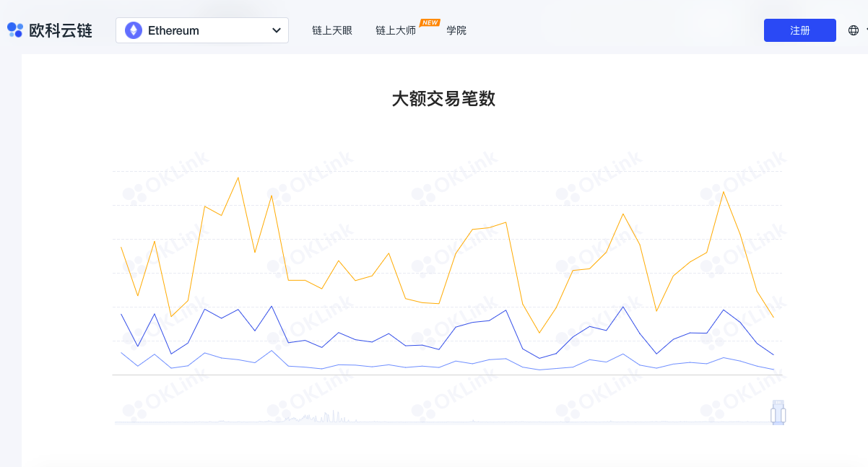The width and height of the screenshot is (868, 467).
Task: Click the 欧科云链 brand name text
Action: click(x=61, y=30)
